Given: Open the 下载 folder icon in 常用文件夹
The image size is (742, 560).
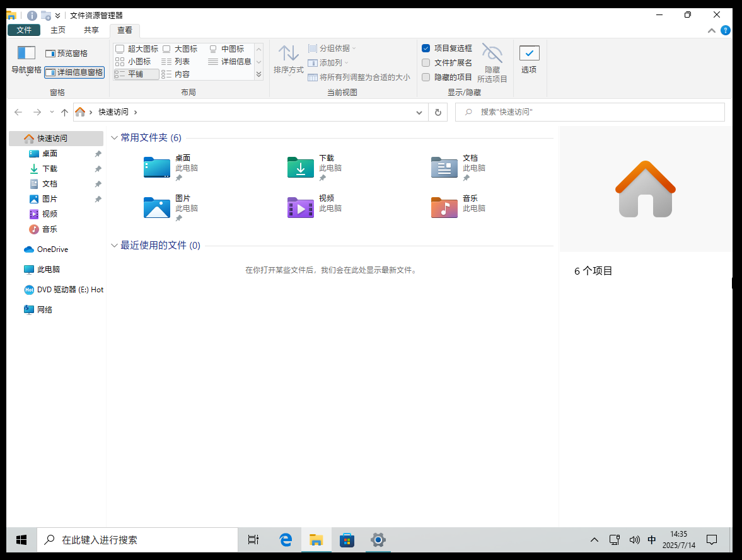Looking at the screenshot, I should [301, 168].
